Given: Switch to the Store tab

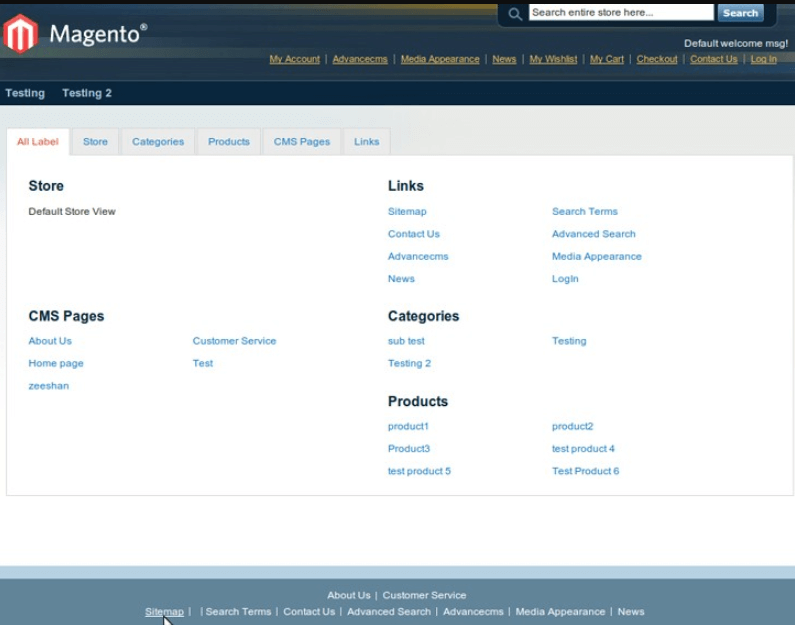Looking at the screenshot, I should click(x=95, y=142).
